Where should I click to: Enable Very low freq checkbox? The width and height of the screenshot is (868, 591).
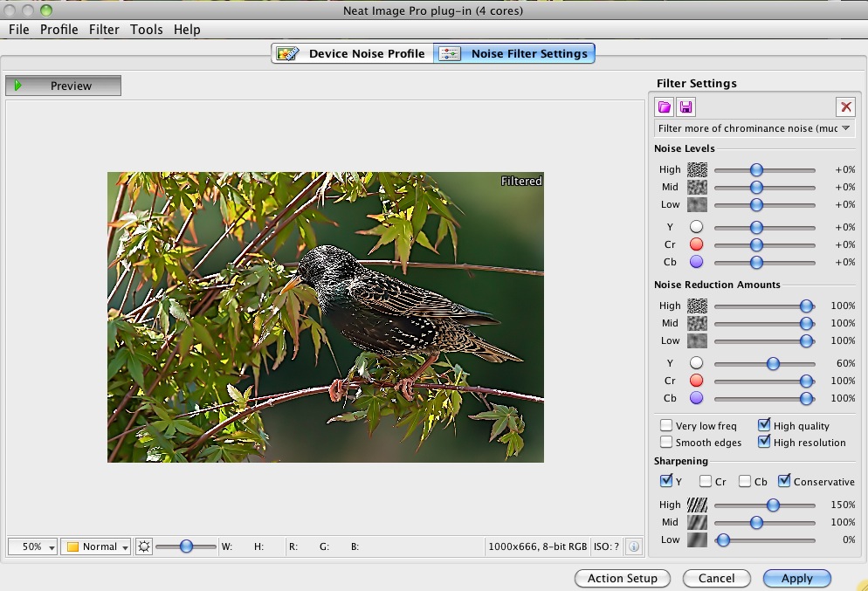click(666, 425)
